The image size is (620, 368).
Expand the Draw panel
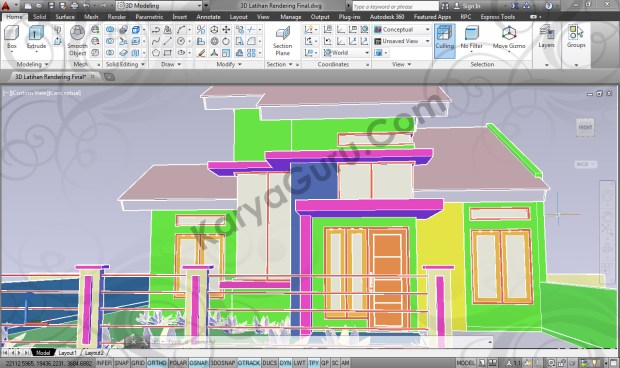click(171, 64)
